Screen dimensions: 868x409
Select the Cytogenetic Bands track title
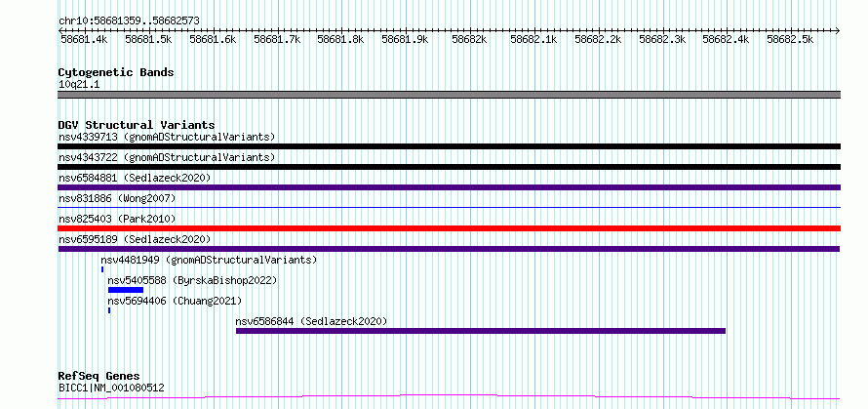coord(116,72)
